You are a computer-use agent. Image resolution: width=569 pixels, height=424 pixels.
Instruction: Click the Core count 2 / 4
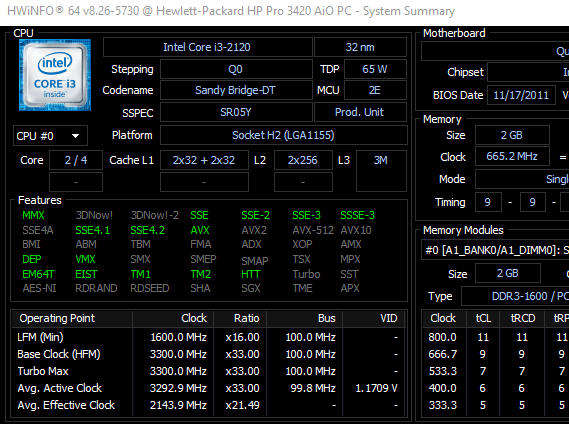(76, 160)
